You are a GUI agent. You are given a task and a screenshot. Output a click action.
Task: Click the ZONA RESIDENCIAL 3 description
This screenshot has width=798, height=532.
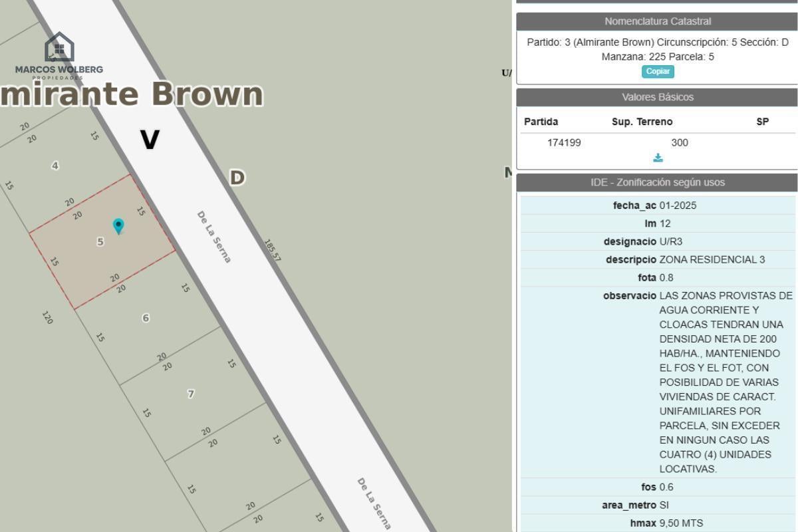coord(712,259)
